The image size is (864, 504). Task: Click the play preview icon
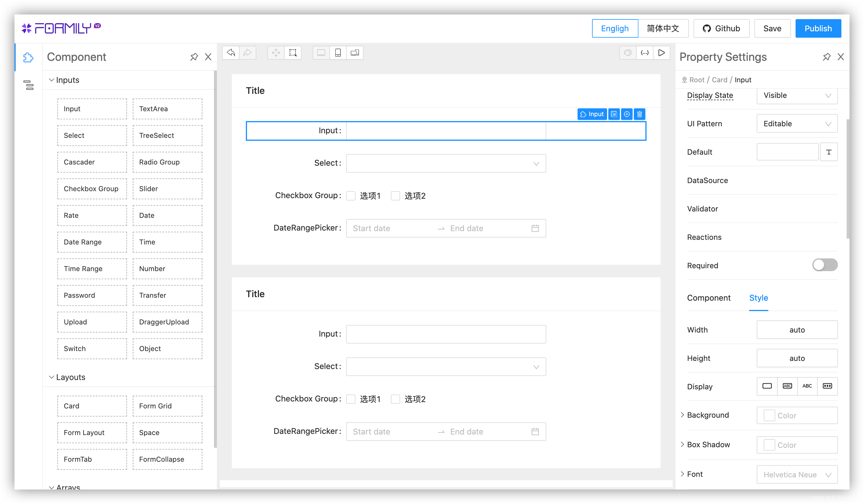tap(661, 53)
